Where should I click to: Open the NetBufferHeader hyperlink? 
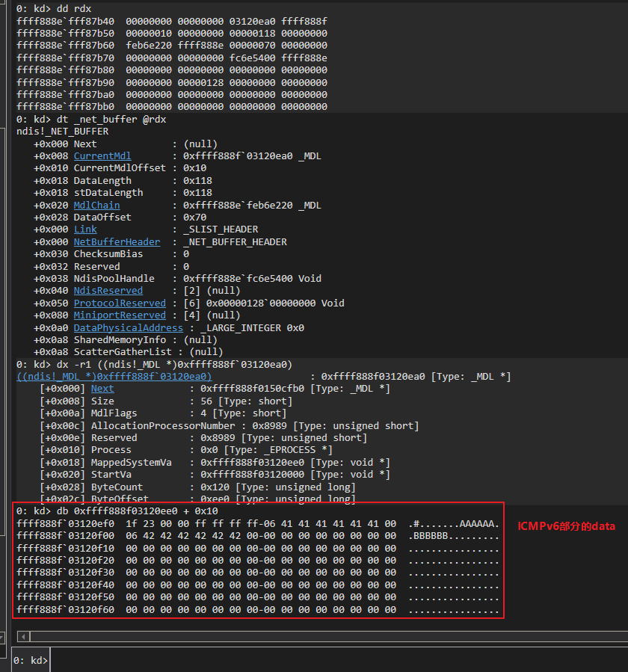(x=117, y=241)
